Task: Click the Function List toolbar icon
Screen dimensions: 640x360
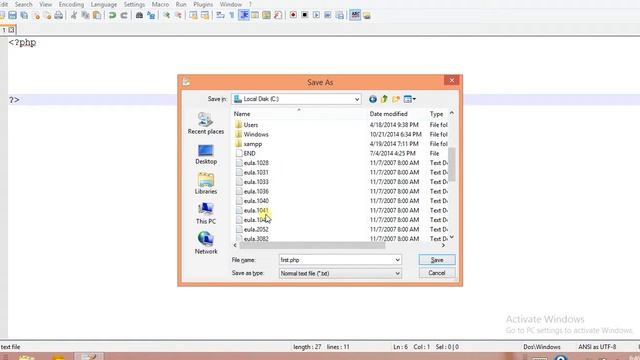Action: click(278, 15)
